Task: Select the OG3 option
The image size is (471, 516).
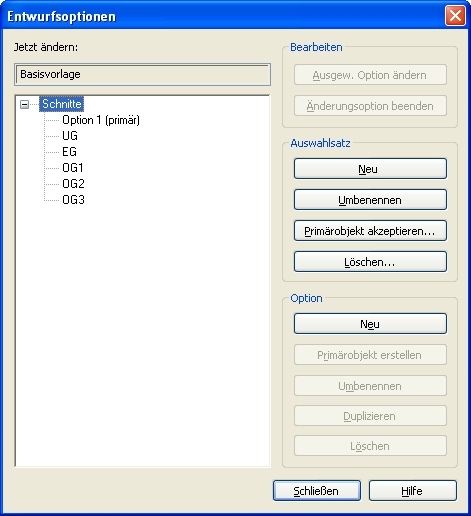Action: [73, 200]
